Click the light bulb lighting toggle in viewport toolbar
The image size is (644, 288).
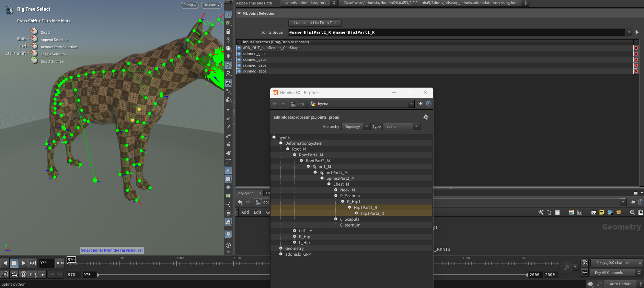click(228, 57)
